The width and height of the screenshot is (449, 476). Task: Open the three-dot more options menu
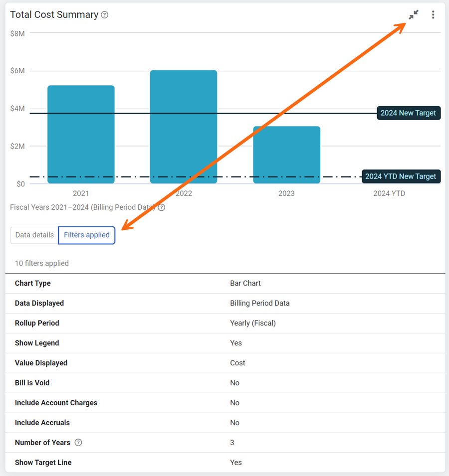click(433, 14)
